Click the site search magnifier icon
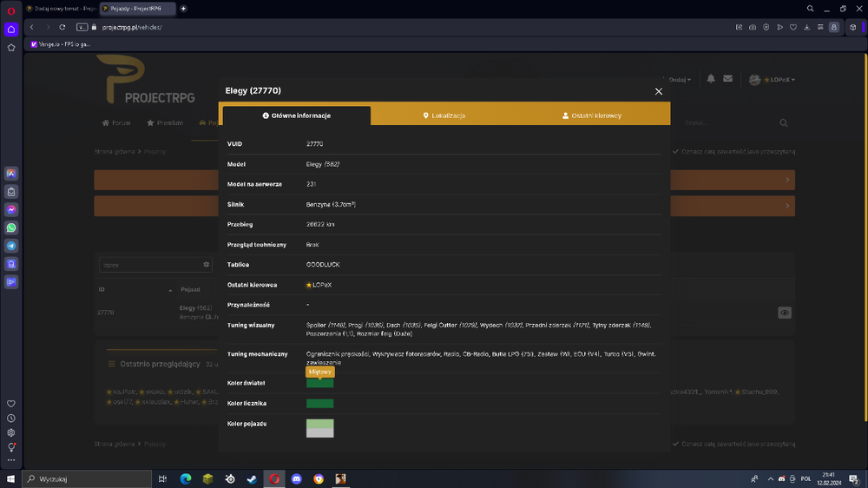Screen dimensions: 868x488 pyautogui.click(x=784, y=123)
